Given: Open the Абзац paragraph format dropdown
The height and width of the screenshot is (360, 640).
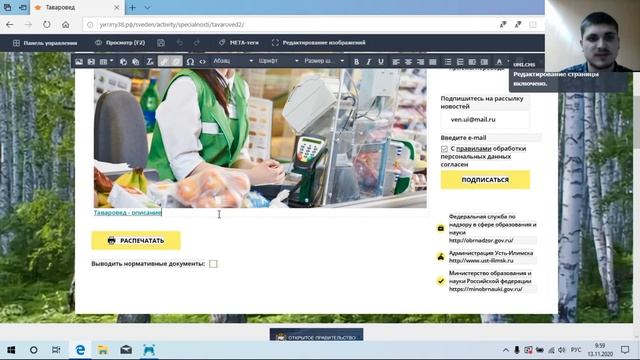Looking at the screenshot, I should pos(233,61).
